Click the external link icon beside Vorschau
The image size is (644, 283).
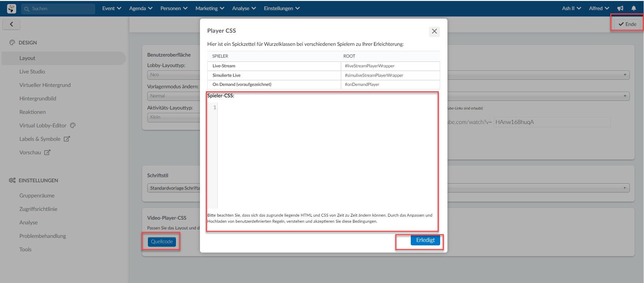47,152
